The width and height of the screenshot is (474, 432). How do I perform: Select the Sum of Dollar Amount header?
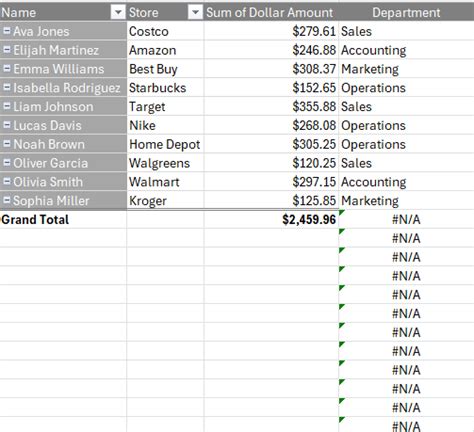271,12
